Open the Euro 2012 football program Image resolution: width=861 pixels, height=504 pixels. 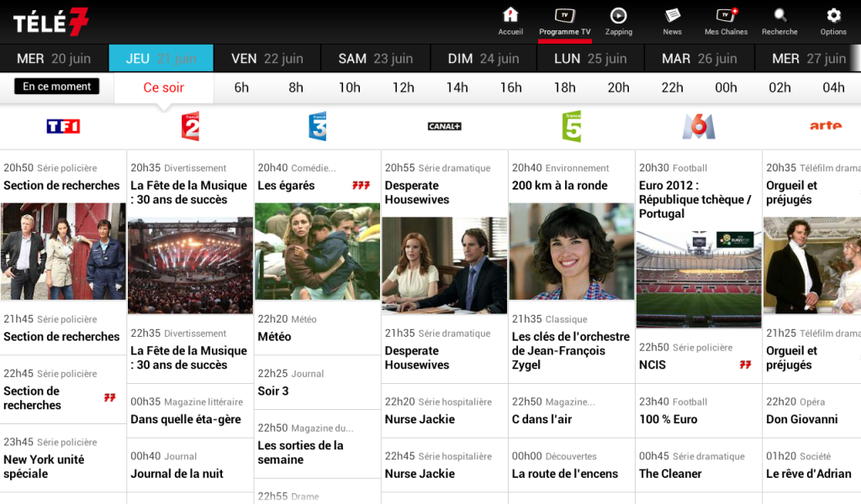pyautogui.click(x=695, y=199)
